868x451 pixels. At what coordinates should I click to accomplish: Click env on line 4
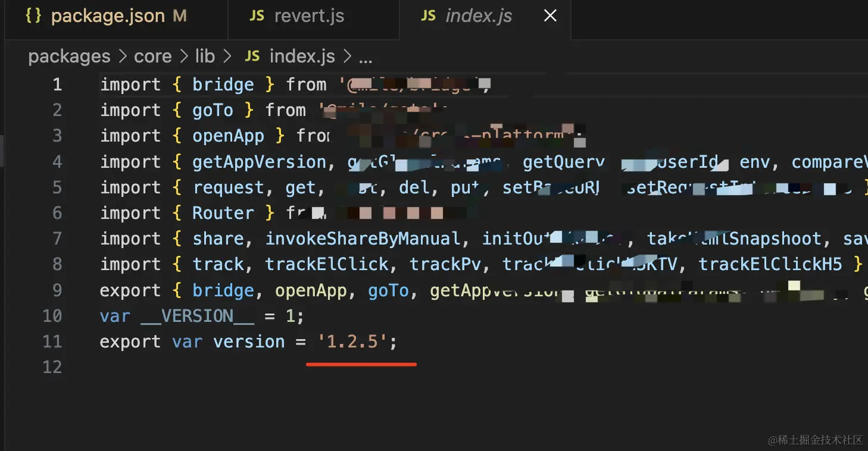(x=755, y=161)
